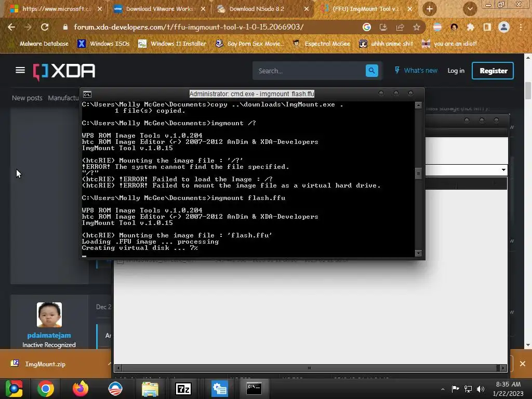
Task: Open the Chrome profile avatar
Action: tap(504, 27)
